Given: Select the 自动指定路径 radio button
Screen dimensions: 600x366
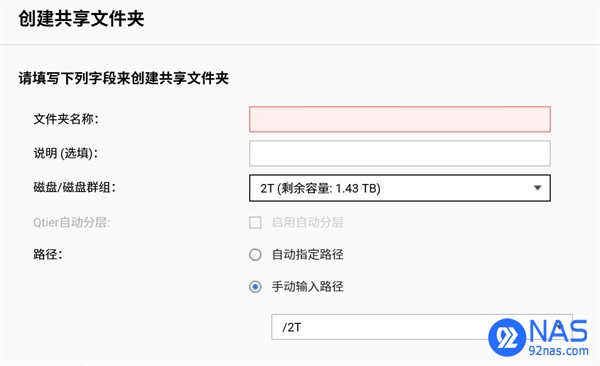Looking at the screenshot, I should click(255, 255).
